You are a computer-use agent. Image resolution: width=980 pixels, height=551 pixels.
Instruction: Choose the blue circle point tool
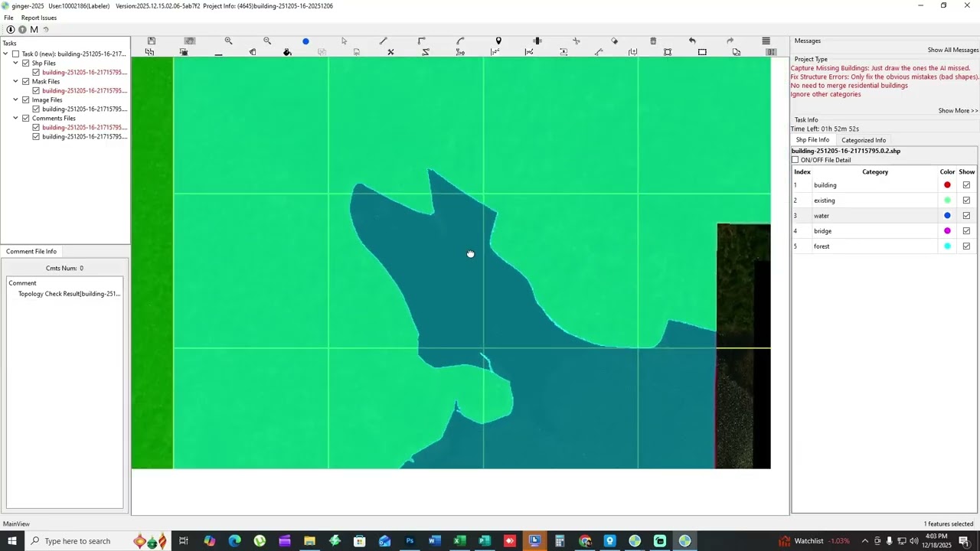305,41
